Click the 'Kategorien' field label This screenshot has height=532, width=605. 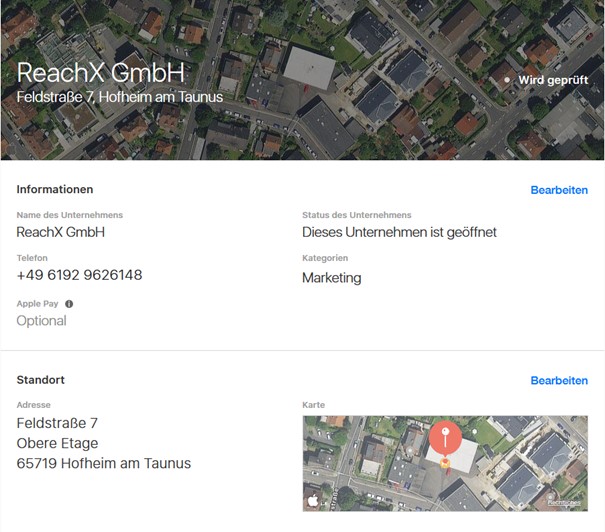coord(325,258)
